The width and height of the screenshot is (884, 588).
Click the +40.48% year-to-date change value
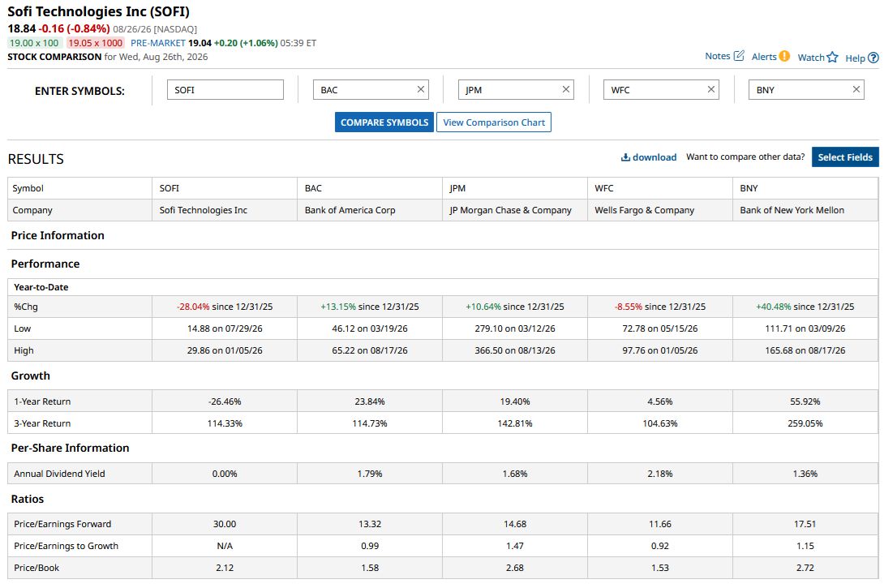coord(774,307)
